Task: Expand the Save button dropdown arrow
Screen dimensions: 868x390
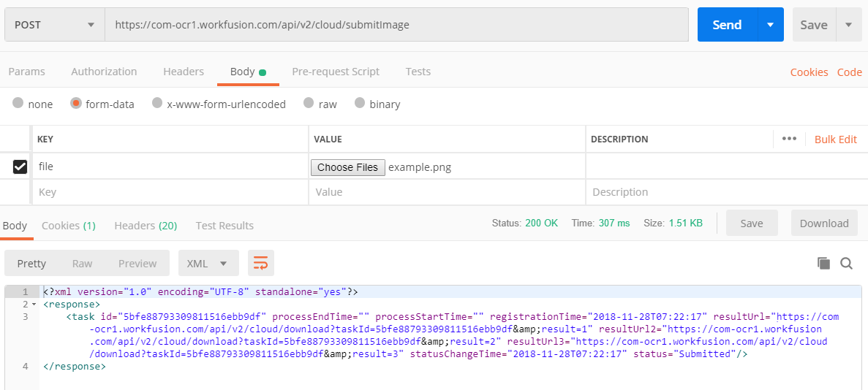Action: (849, 25)
